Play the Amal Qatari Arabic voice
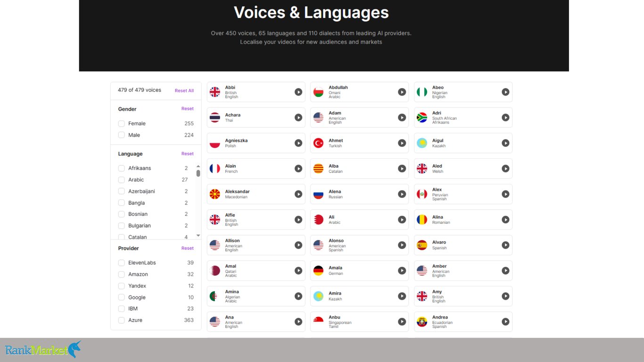The width and height of the screenshot is (644, 362). point(298,271)
